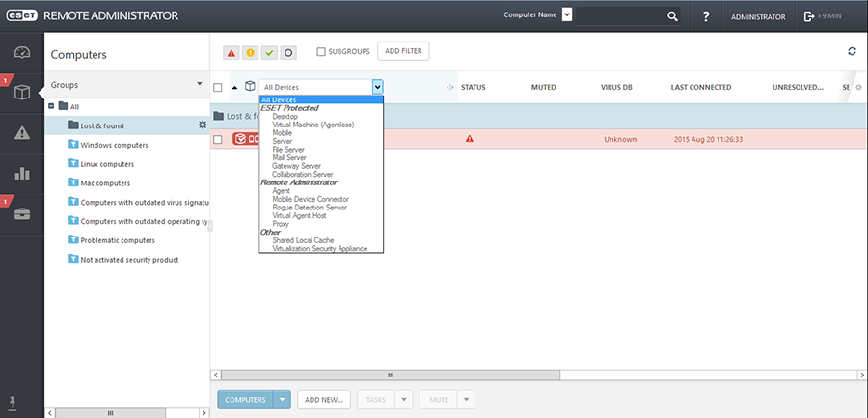Select Virtual Machine (Agentless) option
This screenshot has height=418, width=868.
tap(313, 125)
